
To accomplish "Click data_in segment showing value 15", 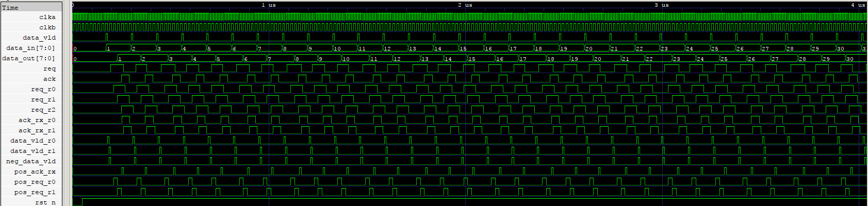I will coord(471,48).
